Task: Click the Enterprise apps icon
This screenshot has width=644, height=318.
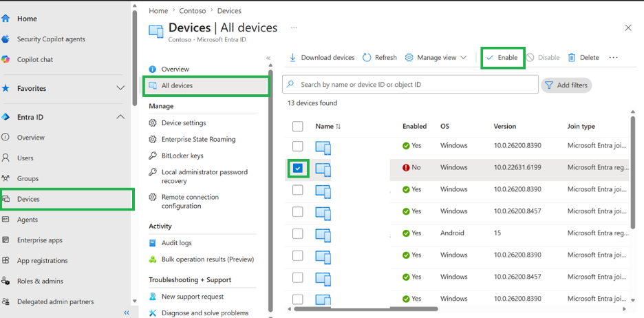Action: 6,240
